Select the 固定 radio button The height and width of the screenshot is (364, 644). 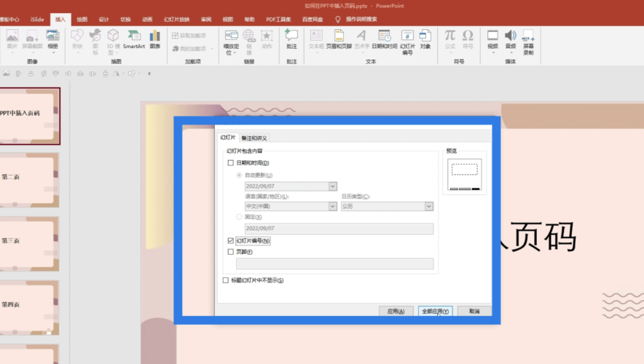239,217
